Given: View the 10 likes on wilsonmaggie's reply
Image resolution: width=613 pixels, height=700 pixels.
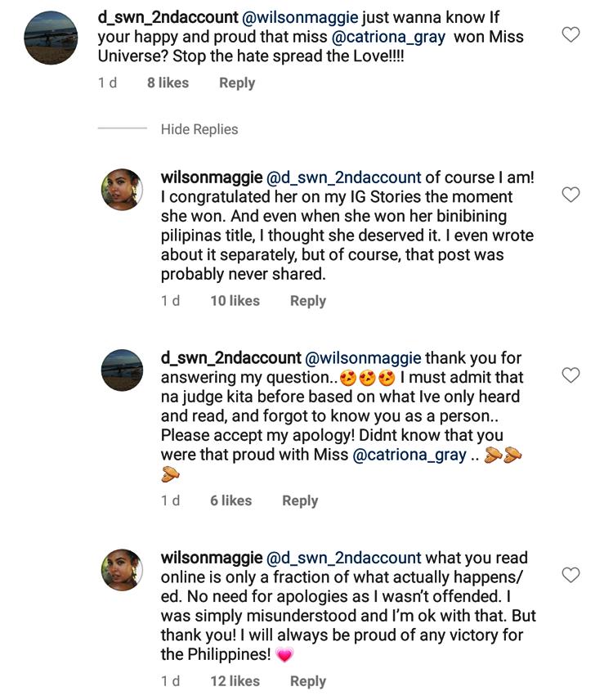Looking at the screenshot, I should tap(235, 301).
